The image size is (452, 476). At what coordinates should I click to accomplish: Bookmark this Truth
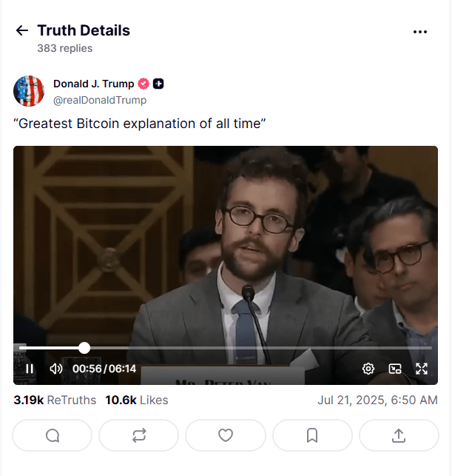pyautogui.click(x=312, y=435)
